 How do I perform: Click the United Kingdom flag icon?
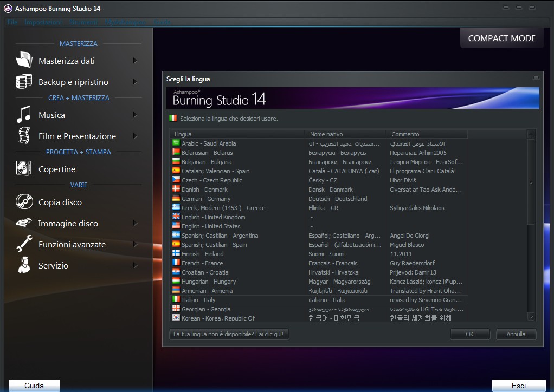[x=176, y=216]
